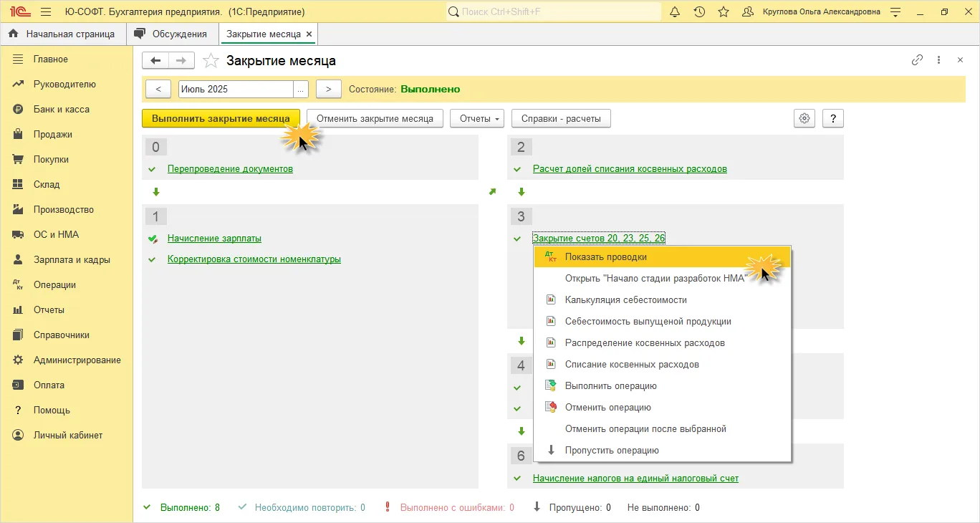
Task: Open Корректировка стоимости номенклатуры link
Action: pyautogui.click(x=254, y=259)
